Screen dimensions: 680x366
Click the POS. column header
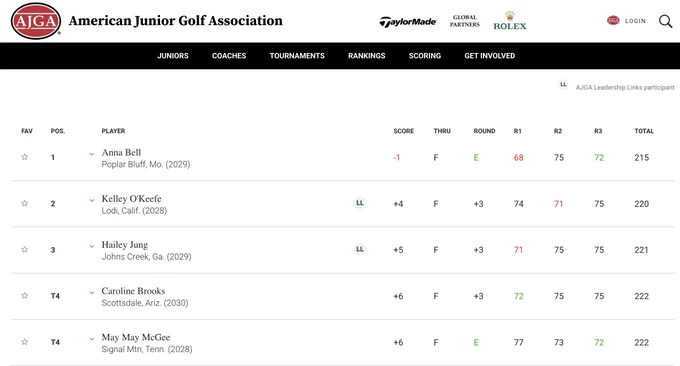(58, 131)
